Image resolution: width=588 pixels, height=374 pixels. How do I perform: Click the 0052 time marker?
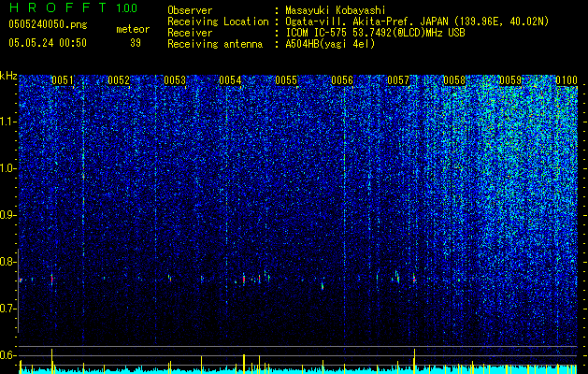pyautogui.click(x=119, y=80)
